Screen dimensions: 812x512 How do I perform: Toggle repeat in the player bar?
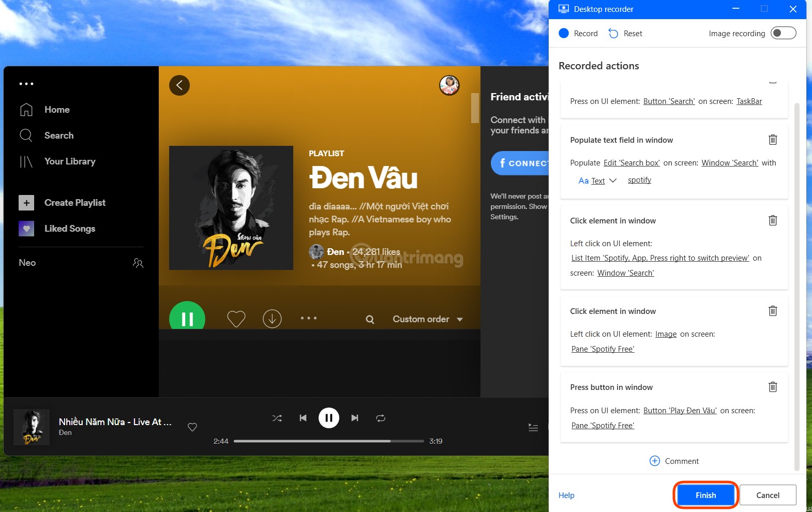pos(381,418)
